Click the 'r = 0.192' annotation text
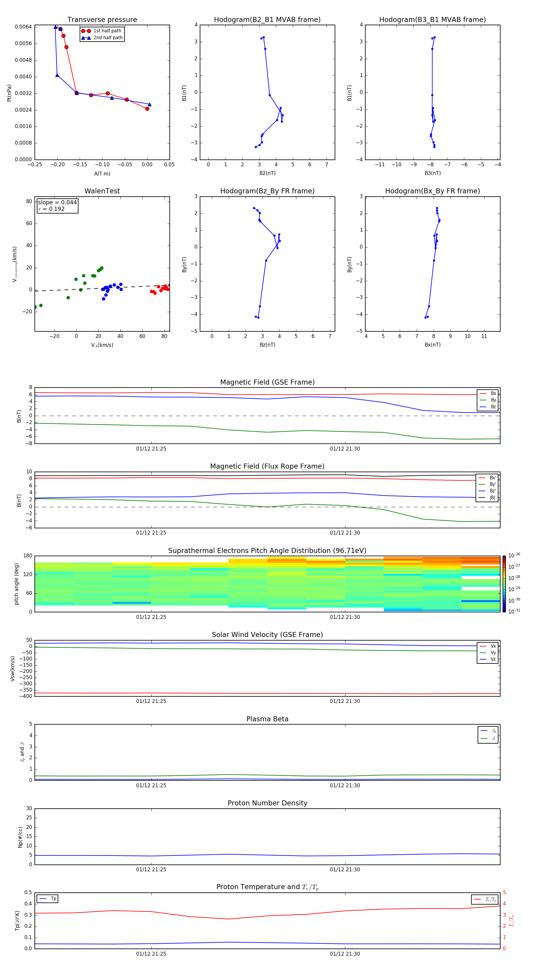 tap(51, 209)
